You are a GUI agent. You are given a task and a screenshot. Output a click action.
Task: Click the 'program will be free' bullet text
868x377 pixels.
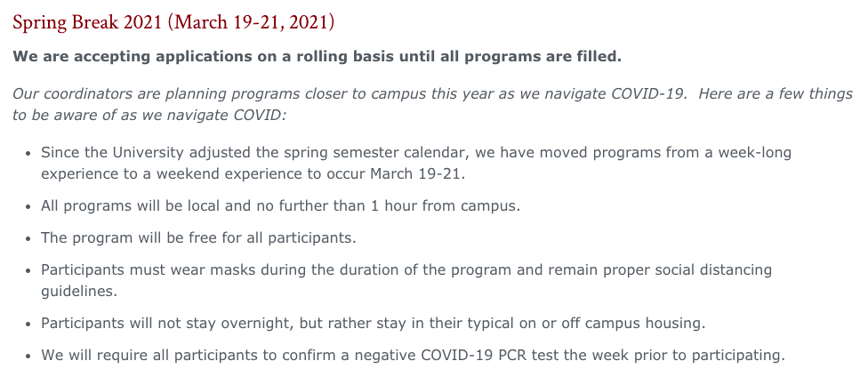198,238
